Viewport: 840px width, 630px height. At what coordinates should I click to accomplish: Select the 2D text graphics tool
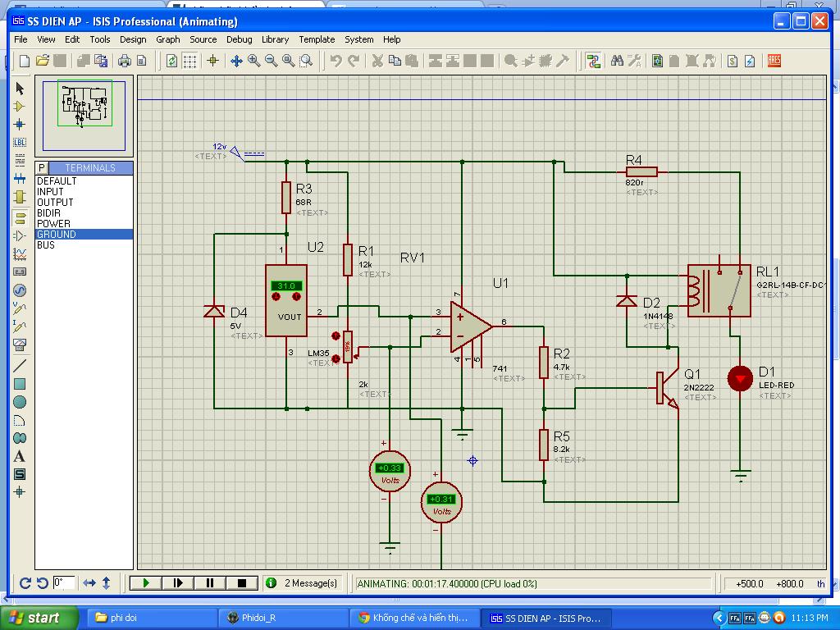click(x=20, y=456)
